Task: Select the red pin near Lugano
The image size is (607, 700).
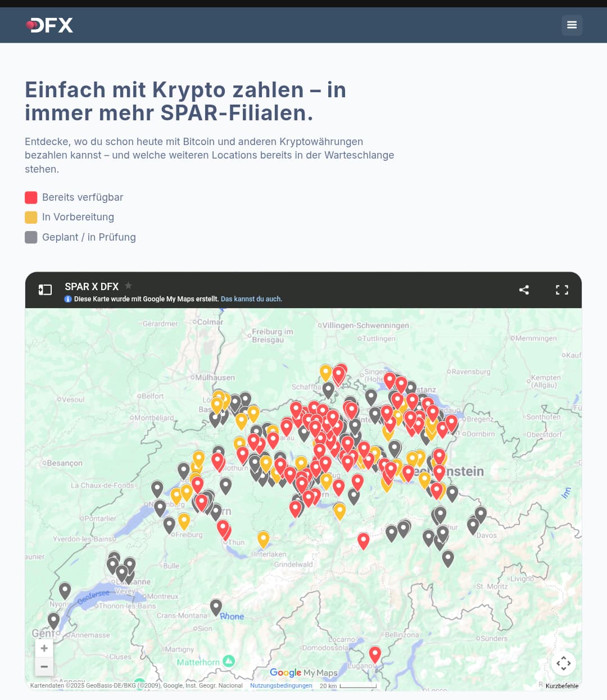Action: (375, 654)
